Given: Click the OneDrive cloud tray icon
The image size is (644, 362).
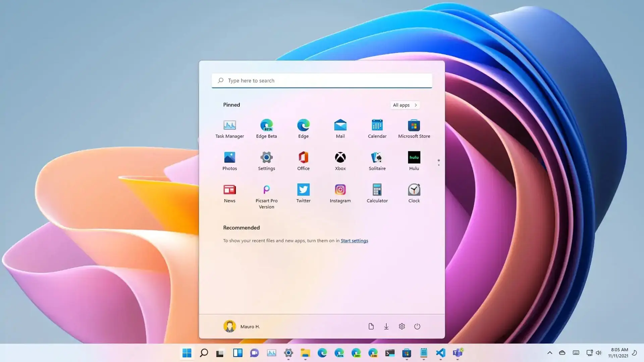Looking at the screenshot, I should [x=562, y=353].
